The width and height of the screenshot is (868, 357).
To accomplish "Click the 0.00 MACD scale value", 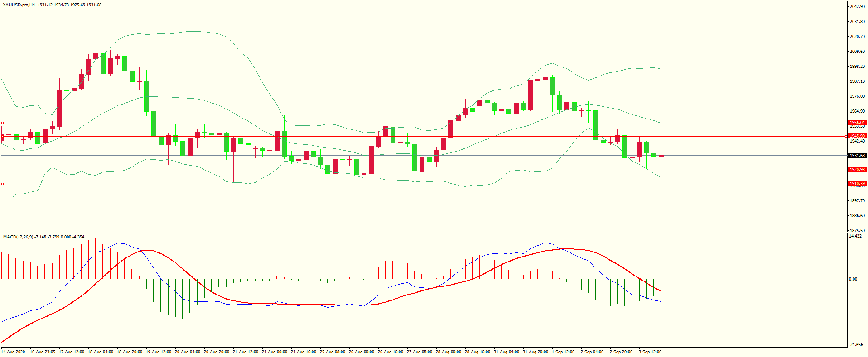I will (853, 279).
